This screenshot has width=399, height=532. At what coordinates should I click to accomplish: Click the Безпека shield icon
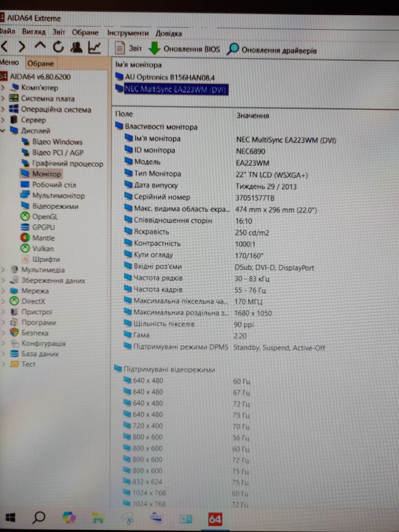[14, 332]
